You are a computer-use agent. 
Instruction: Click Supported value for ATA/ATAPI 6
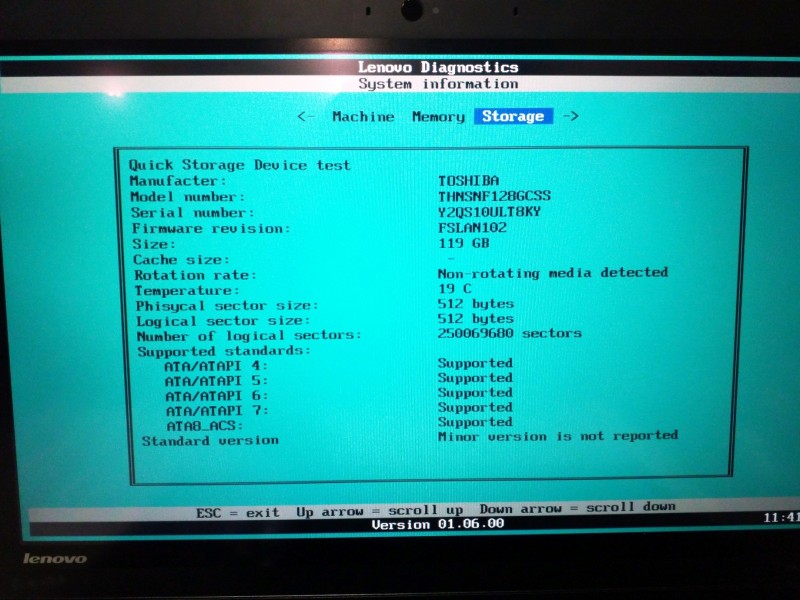(475, 393)
